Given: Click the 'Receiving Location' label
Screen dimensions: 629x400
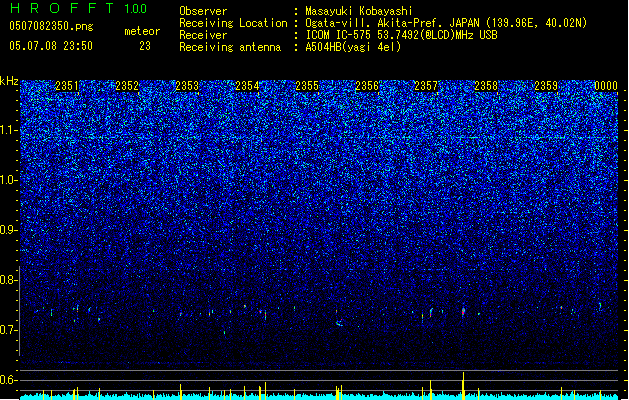Looking at the screenshot, I should coord(233,23).
